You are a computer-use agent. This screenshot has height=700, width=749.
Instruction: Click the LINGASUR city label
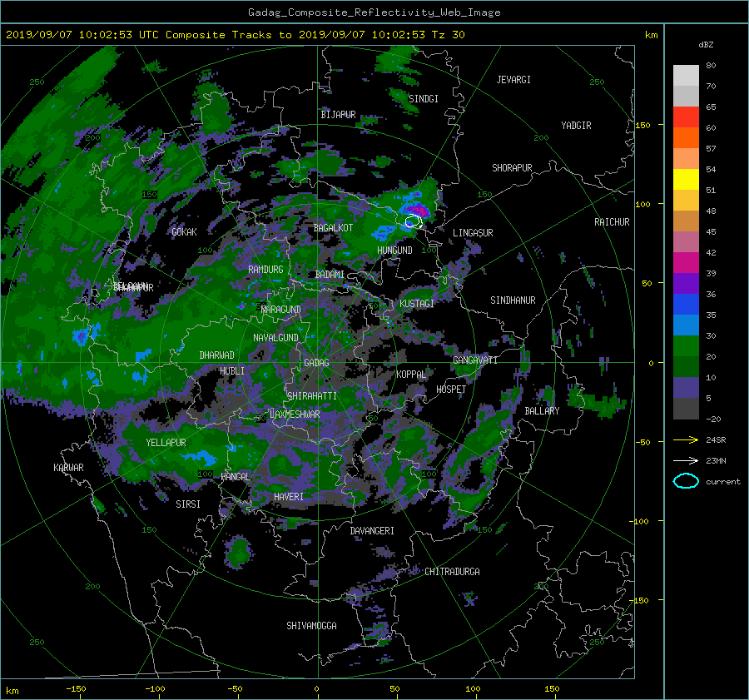pyautogui.click(x=473, y=233)
